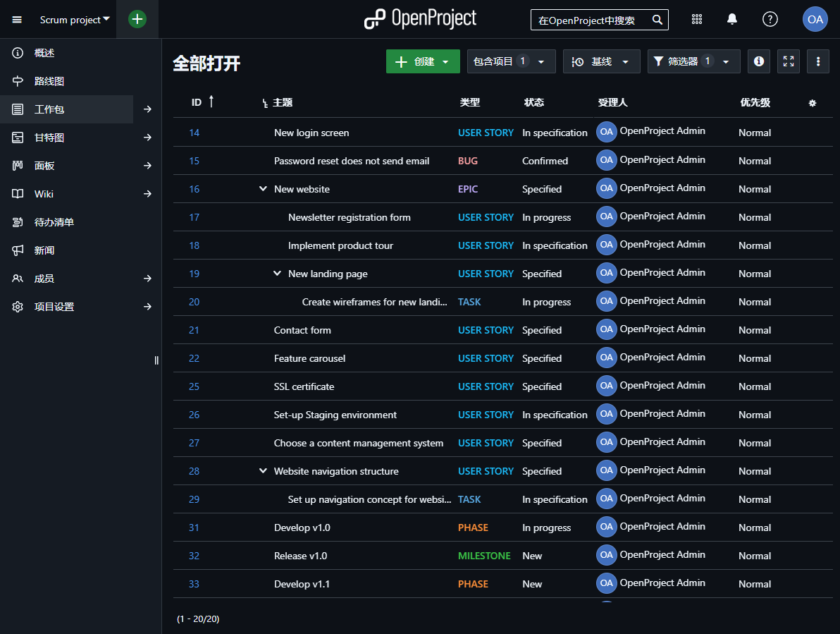Open the Scrum project selector dropdown
The image size is (840, 634).
coord(75,20)
